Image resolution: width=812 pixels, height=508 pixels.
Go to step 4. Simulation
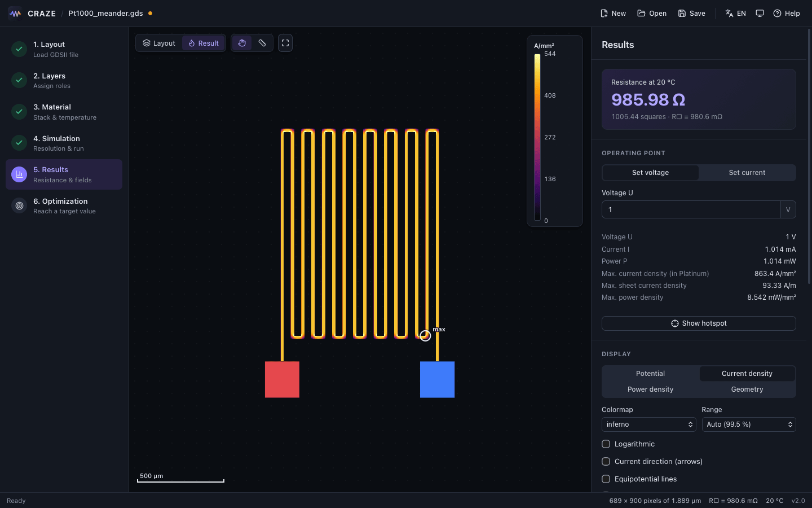click(x=64, y=143)
